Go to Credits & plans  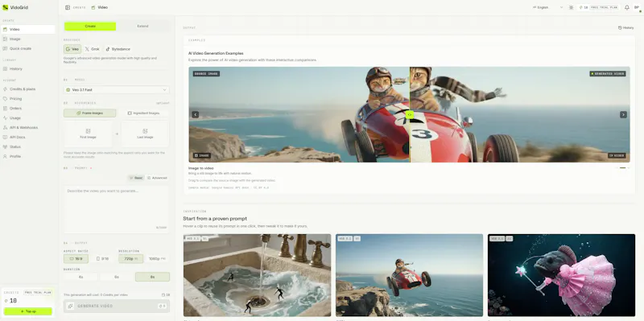[x=27, y=89]
